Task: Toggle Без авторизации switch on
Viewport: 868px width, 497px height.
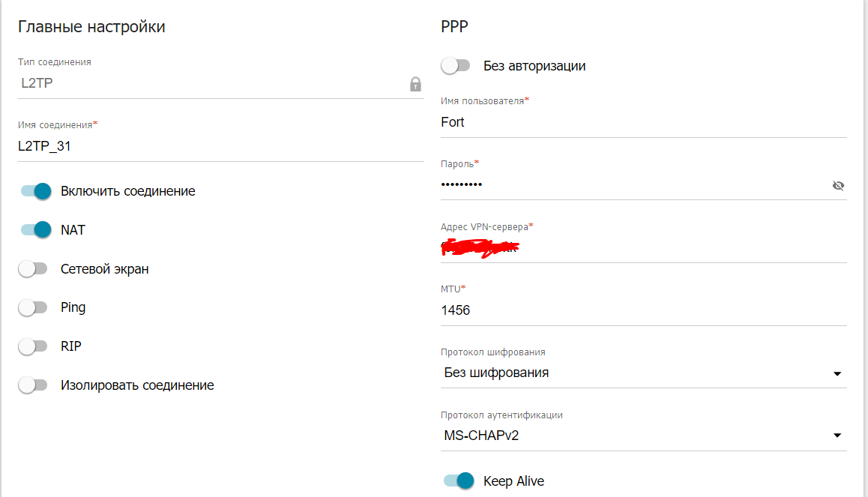Action: tap(456, 66)
